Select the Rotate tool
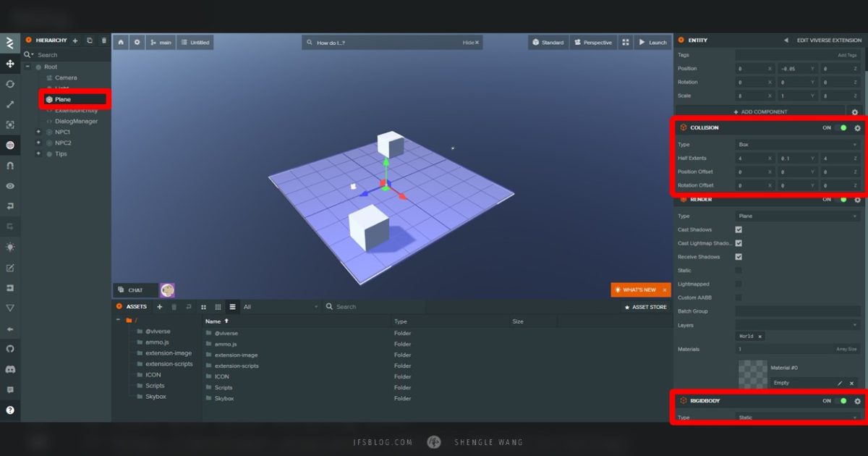The image size is (868, 456). pos(10,84)
